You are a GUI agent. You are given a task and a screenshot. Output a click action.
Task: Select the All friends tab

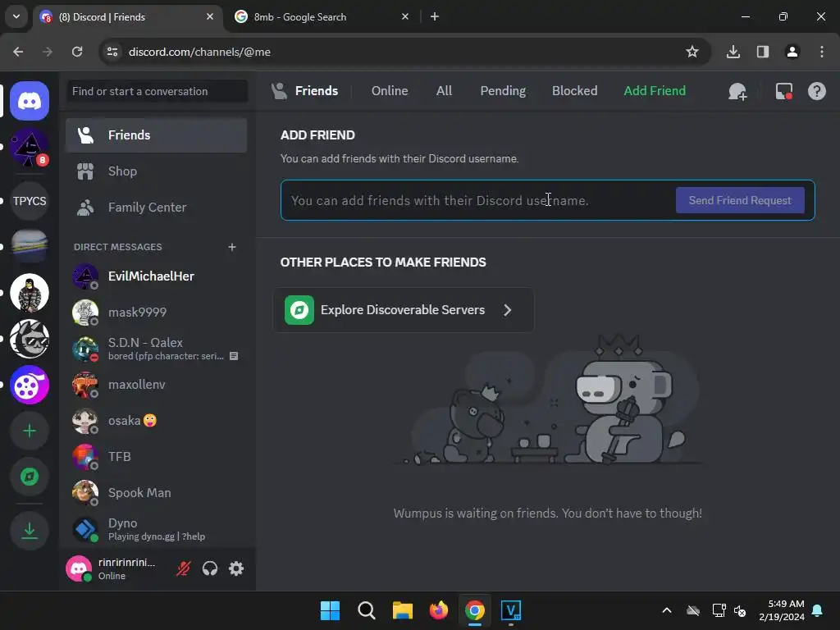(444, 91)
